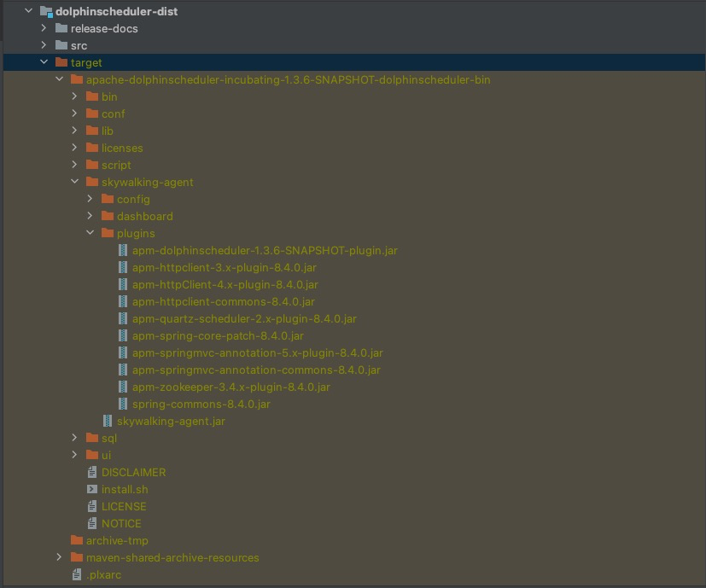Select apm-zookeeper-3.4.x-plugin-8.4.0.jar file
706x588 pixels.
click(231, 387)
